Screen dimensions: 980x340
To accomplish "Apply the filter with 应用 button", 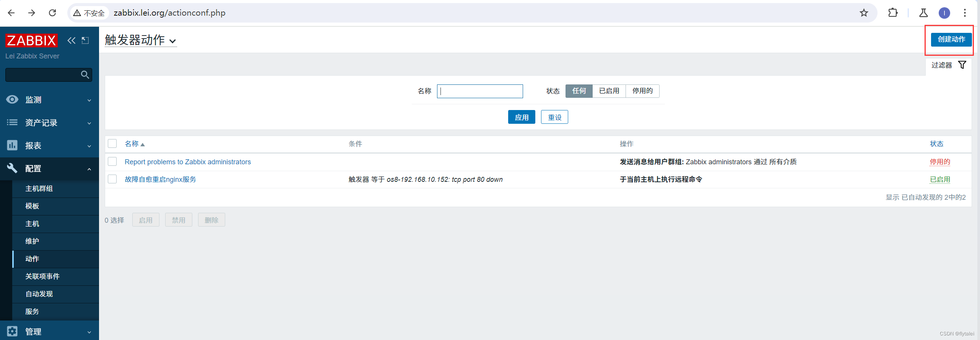I will pyautogui.click(x=522, y=117).
